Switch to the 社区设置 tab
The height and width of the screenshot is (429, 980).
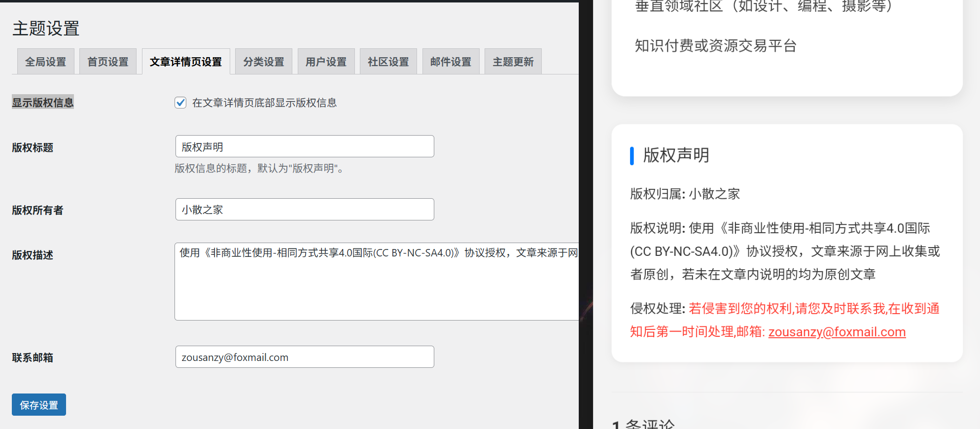388,62
